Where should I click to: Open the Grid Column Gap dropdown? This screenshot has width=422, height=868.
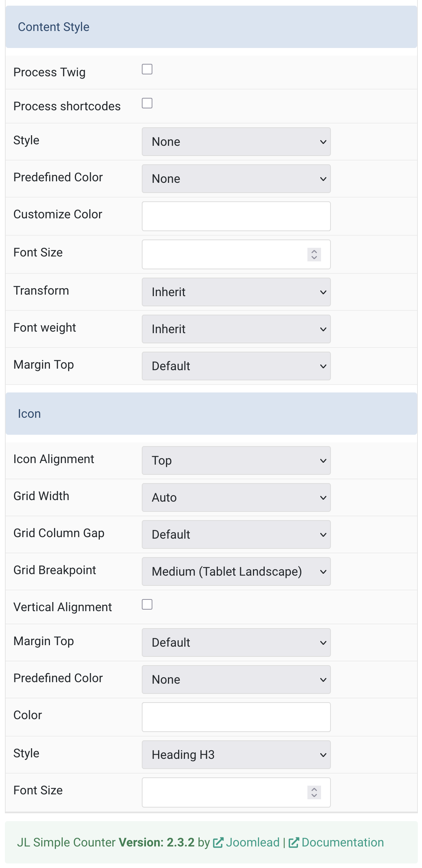(x=236, y=534)
